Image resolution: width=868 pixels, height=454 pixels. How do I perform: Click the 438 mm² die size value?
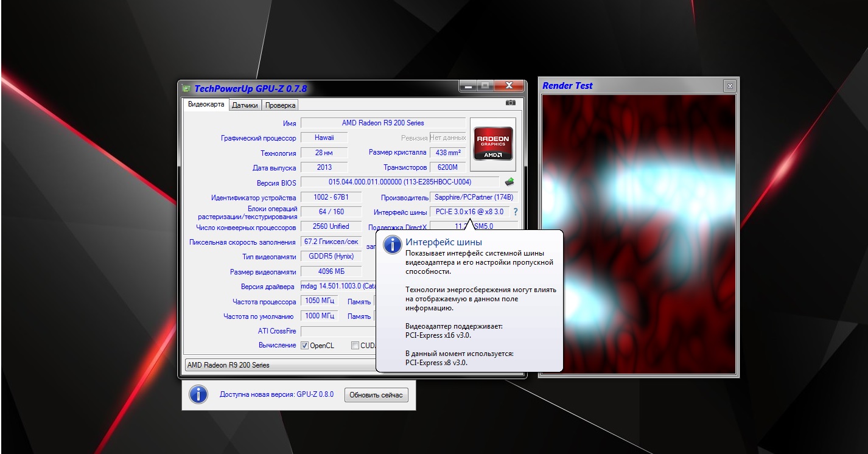pyautogui.click(x=447, y=153)
